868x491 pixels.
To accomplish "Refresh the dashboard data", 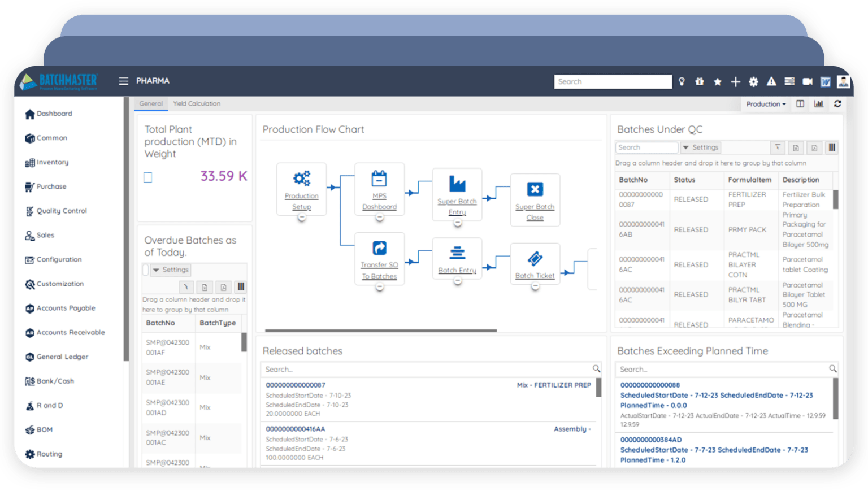I will pyautogui.click(x=837, y=104).
